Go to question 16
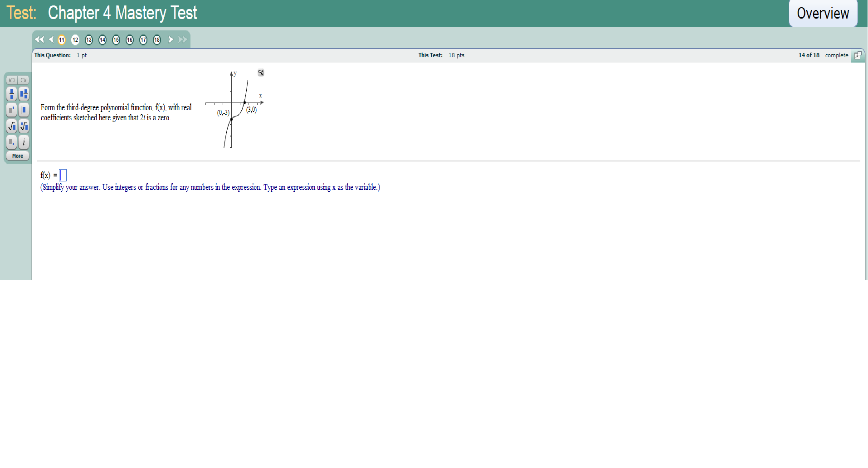This screenshot has height=468, width=868. coord(130,40)
